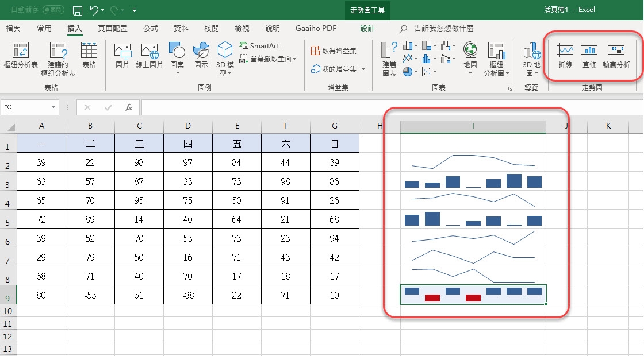644x356 pixels.
Task: Click 取得增益集 button
Action: [333, 51]
